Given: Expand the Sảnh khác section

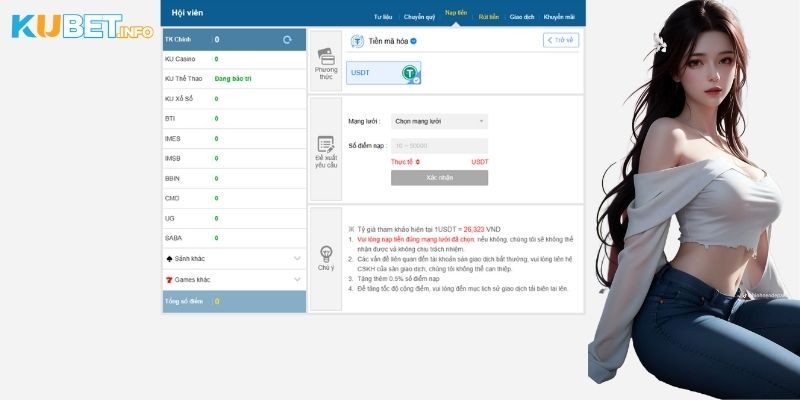Looking at the screenshot, I should click(x=233, y=259).
